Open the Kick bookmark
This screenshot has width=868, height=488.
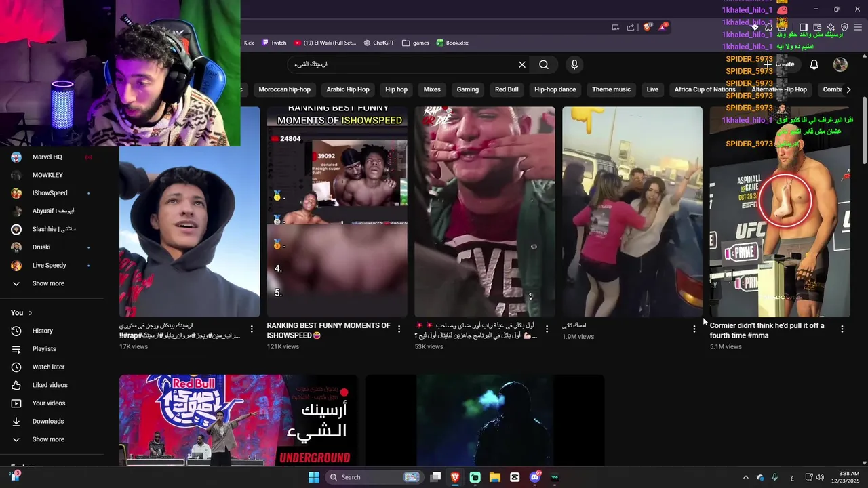point(249,43)
